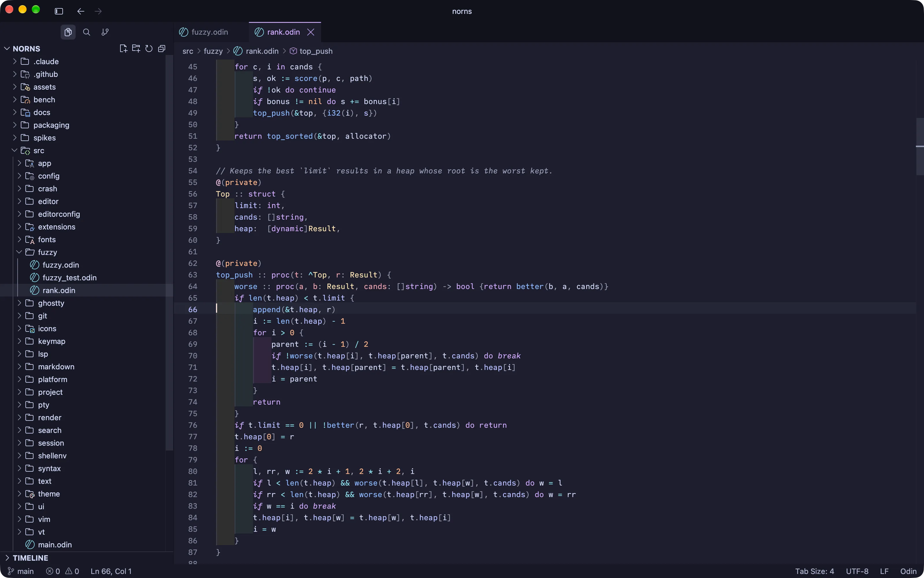Change the Odin language mode
Viewport: 924px width, 578px height.
(x=908, y=571)
